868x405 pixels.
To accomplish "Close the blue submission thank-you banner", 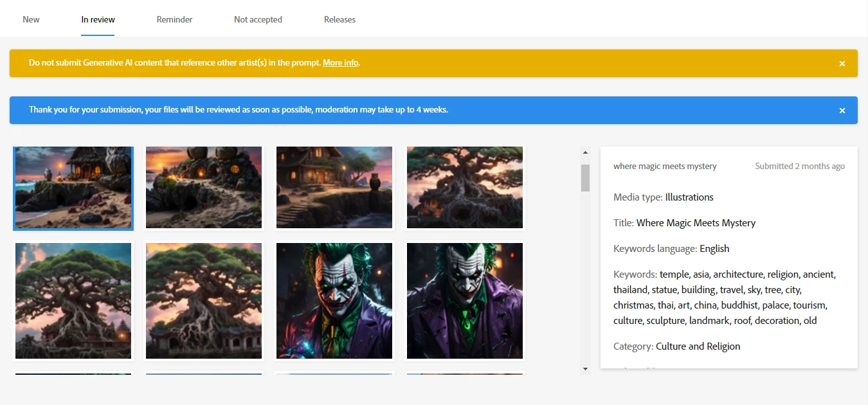I will pyautogui.click(x=842, y=111).
